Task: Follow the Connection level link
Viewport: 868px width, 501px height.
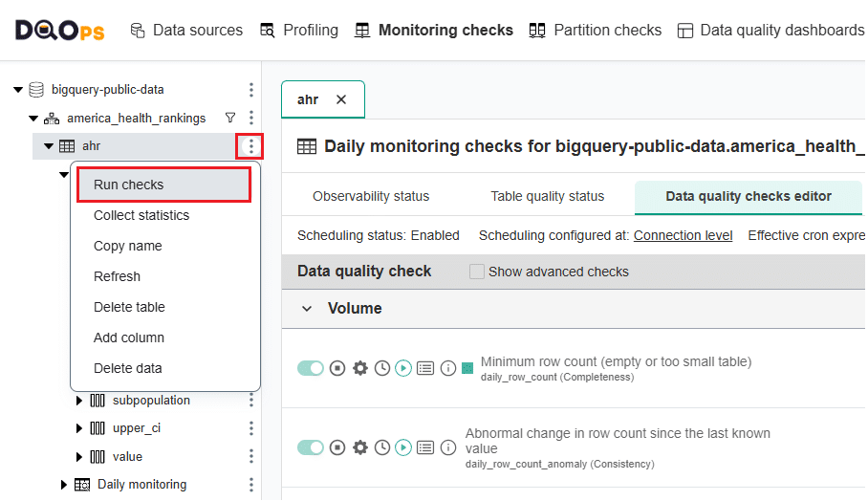Action: click(x=684, y=235)
